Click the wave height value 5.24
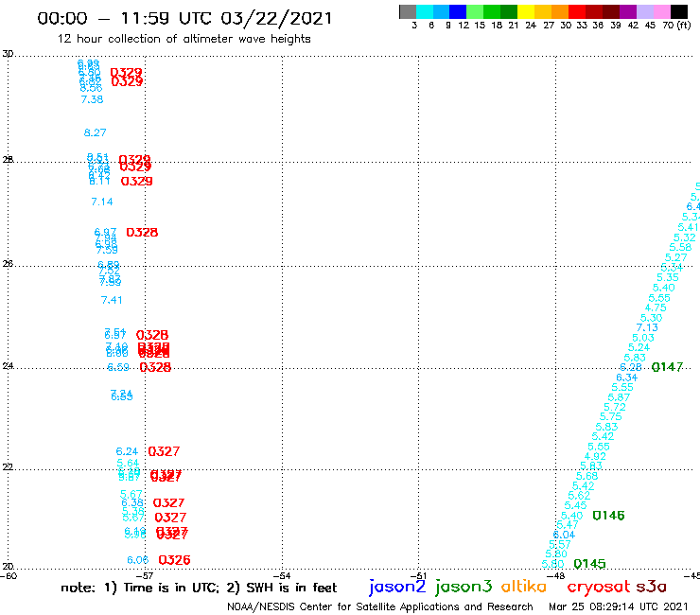The height and width of the screenshot is (615, 700). 639,347
